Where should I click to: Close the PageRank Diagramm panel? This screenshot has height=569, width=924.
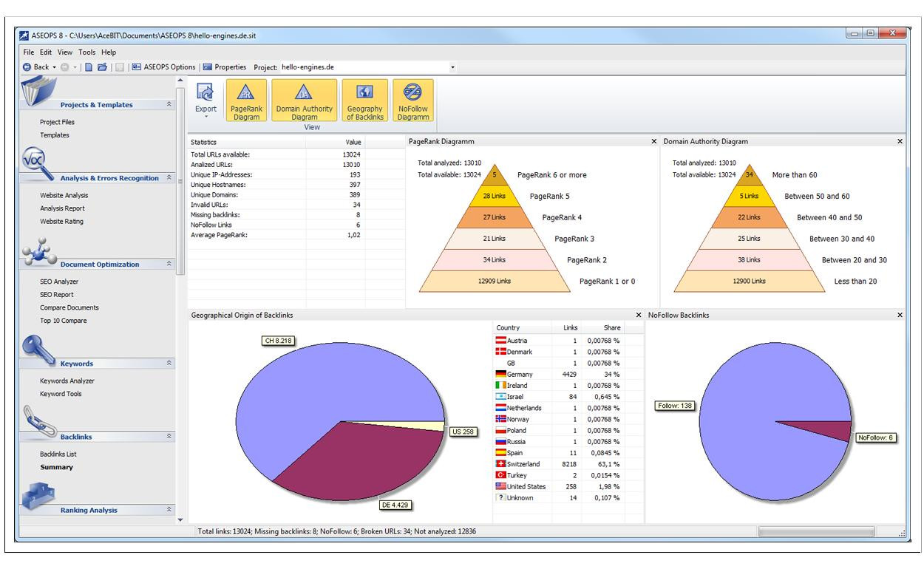pos(653,141)
